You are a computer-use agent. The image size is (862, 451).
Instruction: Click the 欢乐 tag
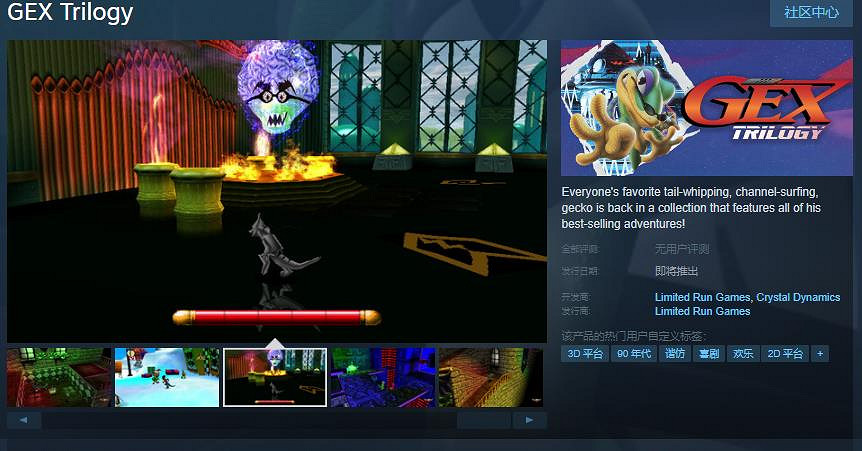pyautogui.click(x=742, y=353)
